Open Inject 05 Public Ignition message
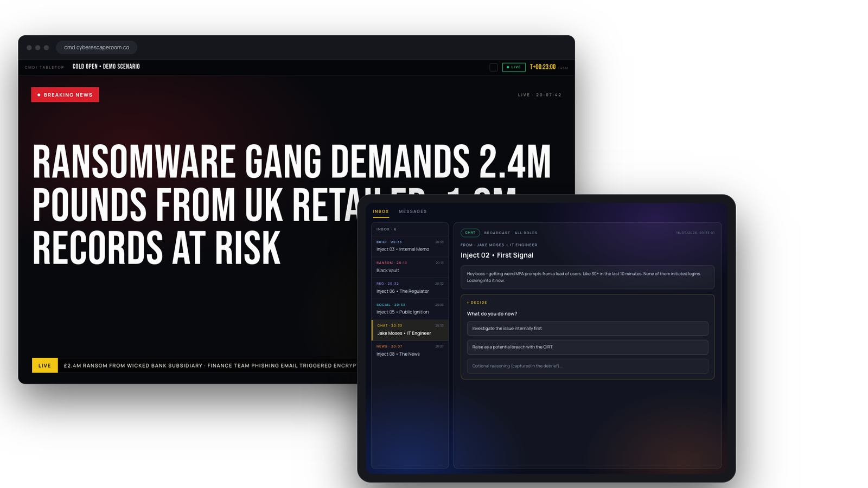Screen dimensions: 868x488 point(410,309)
